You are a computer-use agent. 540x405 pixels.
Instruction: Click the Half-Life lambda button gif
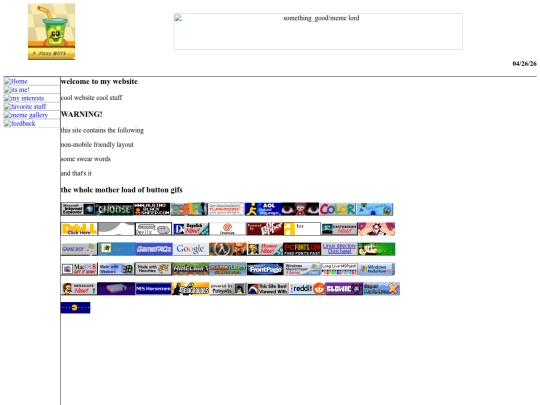click(228, 249)
